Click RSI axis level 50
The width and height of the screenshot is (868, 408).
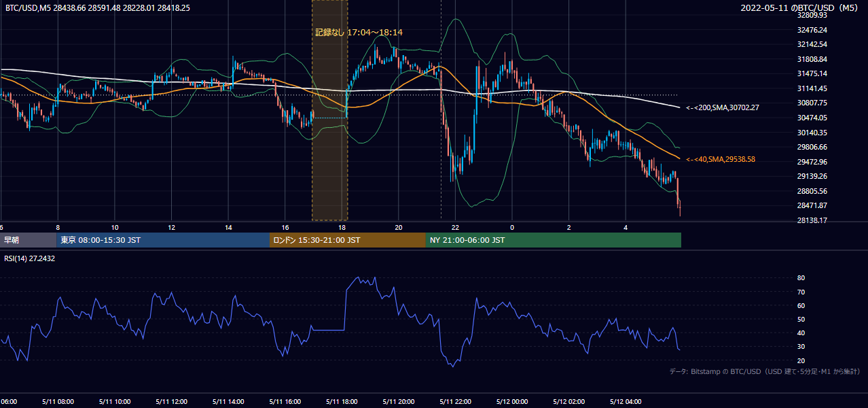(x=801, y=319)
